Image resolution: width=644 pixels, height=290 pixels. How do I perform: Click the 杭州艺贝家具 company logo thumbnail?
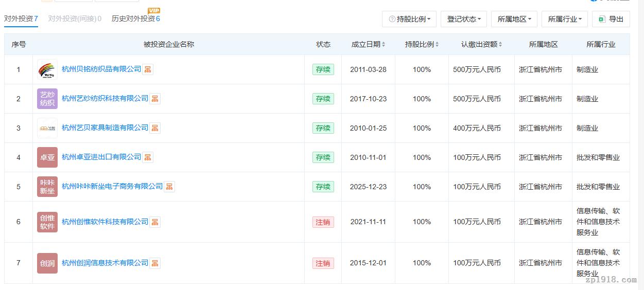point(47,128)
